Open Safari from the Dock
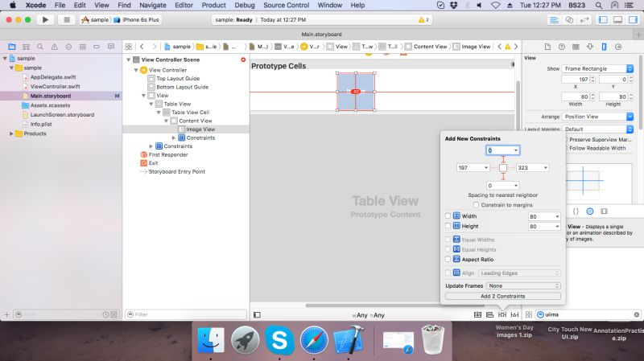Screen dimensions: 644x361 (x=314, y=340)
